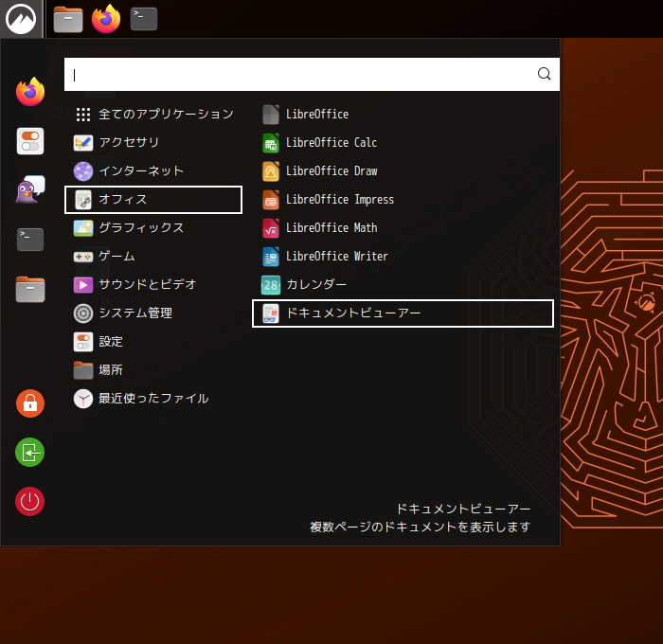Viewport: 663px width, 644px height.
Task: Launch LibreOffice Draw
Action: coord(403,170)
